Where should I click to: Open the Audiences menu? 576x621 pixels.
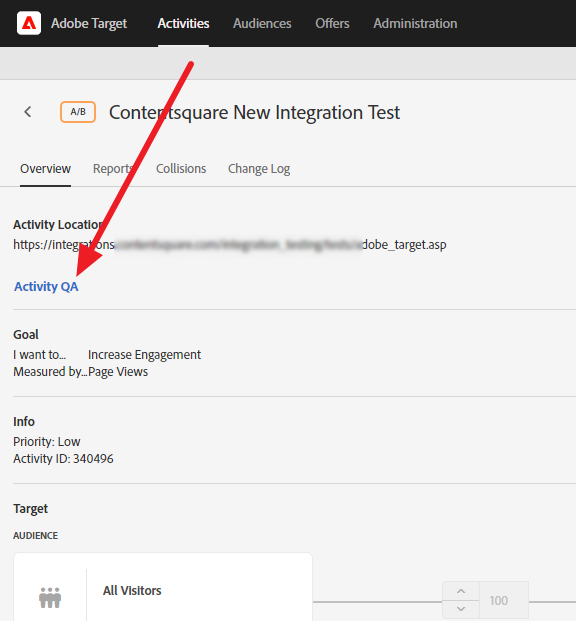[x=262, y=23]
